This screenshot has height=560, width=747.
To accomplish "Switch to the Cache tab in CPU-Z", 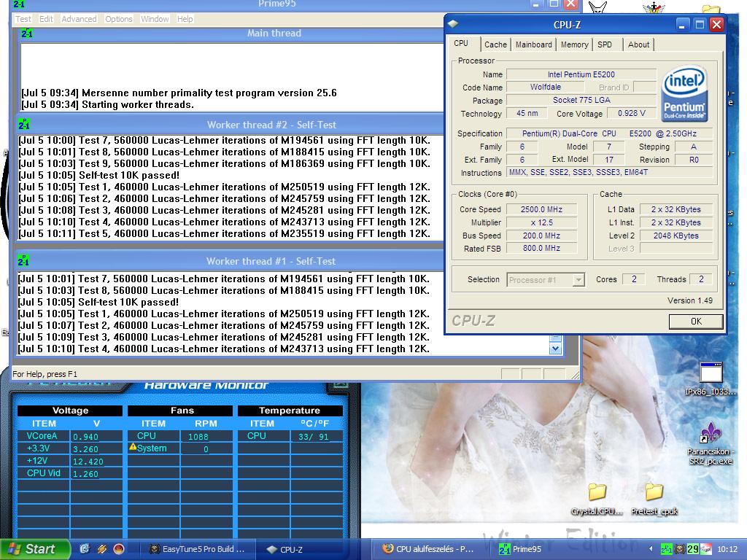I will tap(495, 44).
